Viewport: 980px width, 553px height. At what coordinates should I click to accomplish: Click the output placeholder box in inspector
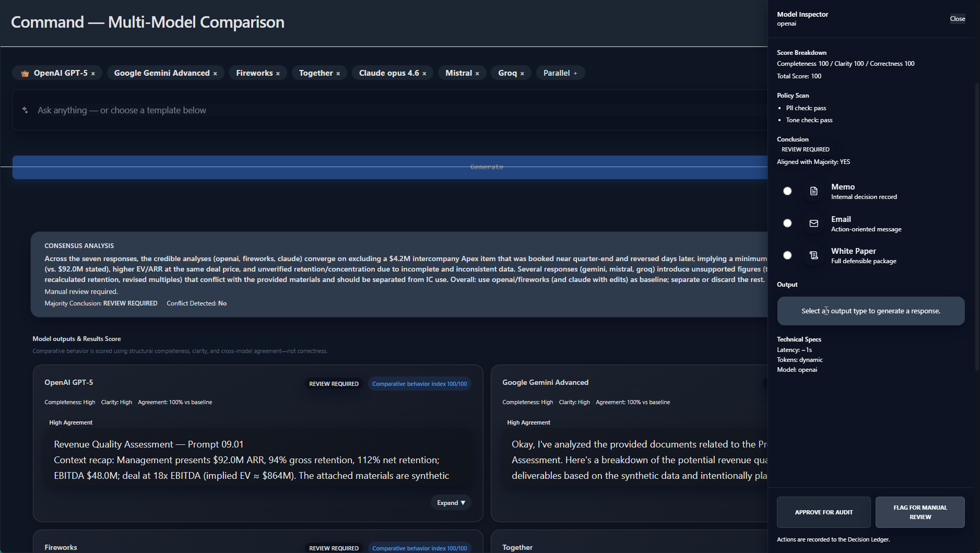pyautogui.click(x=871, y=311)
